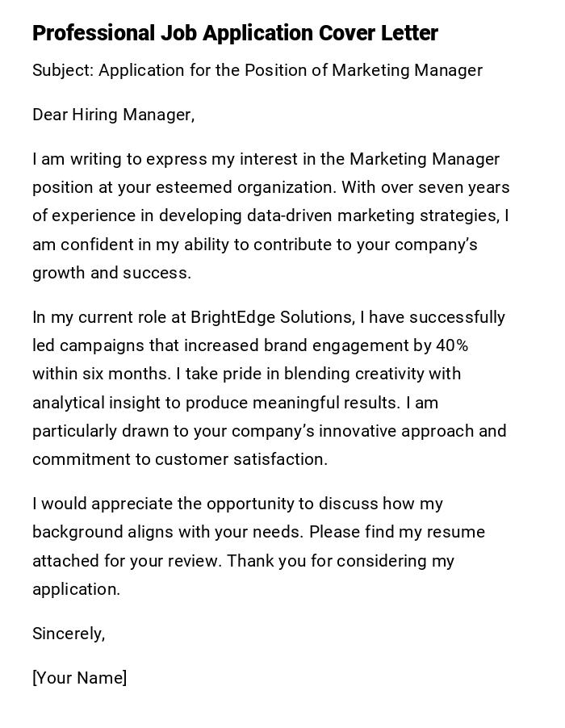The width and height of the screenshot is (565, 728).
Task: Click the line starting "I would appreciate the opportunity"
Action: coord(237,504)
